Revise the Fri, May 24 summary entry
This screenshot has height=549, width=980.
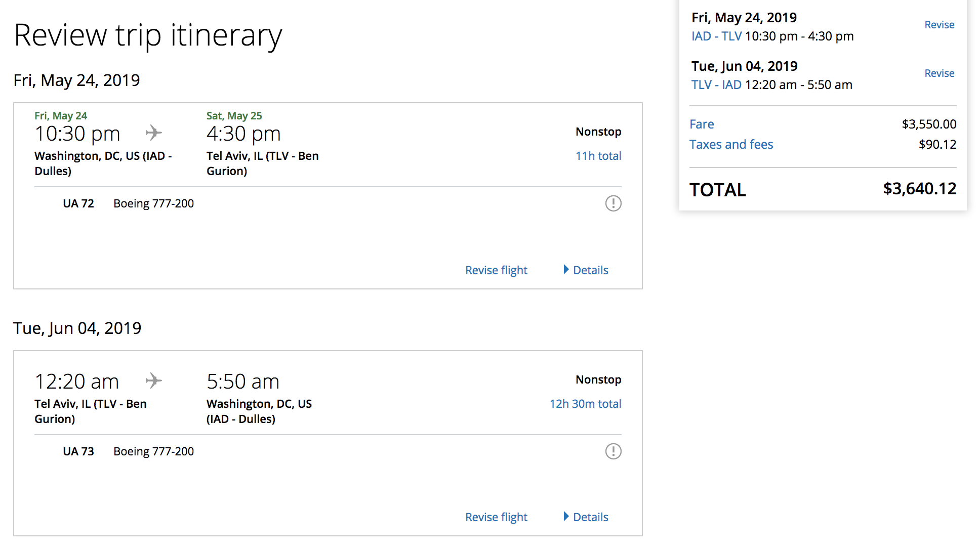point(939,25)
